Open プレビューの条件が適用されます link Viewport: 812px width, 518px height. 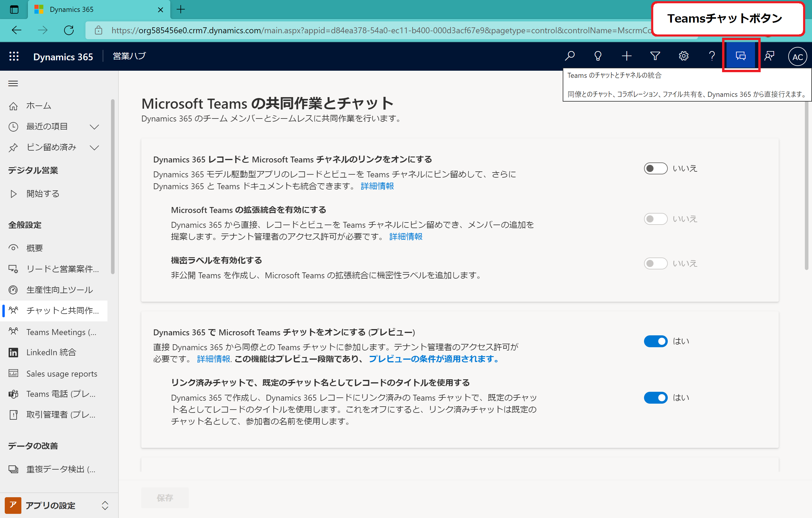click(x=434, y=359)
